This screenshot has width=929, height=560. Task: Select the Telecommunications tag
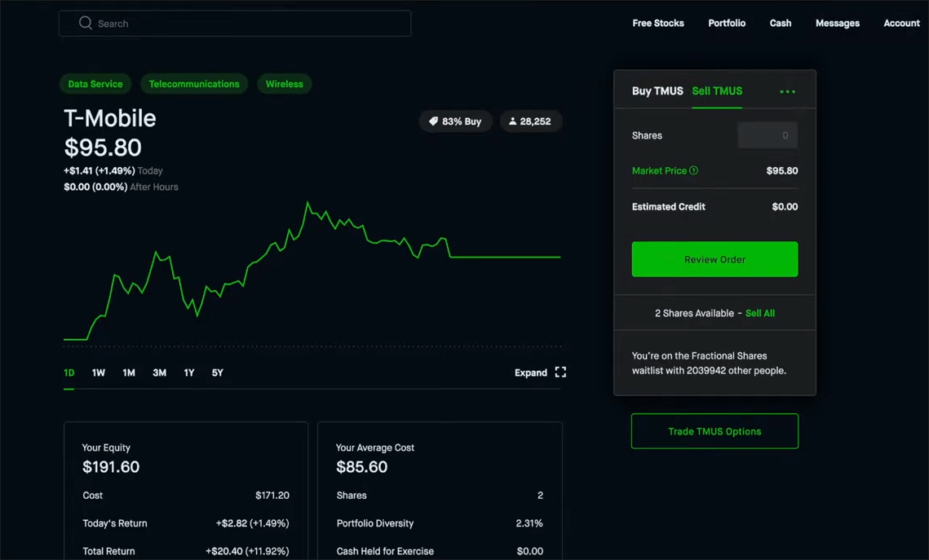click(194, 84)
